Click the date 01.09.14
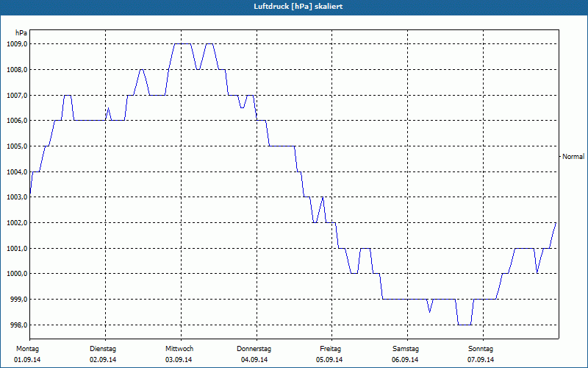 point(27,360)
